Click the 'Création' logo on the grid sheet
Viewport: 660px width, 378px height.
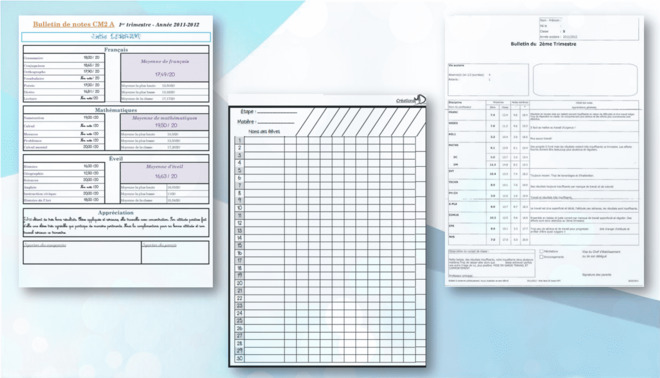coord(411,100)
